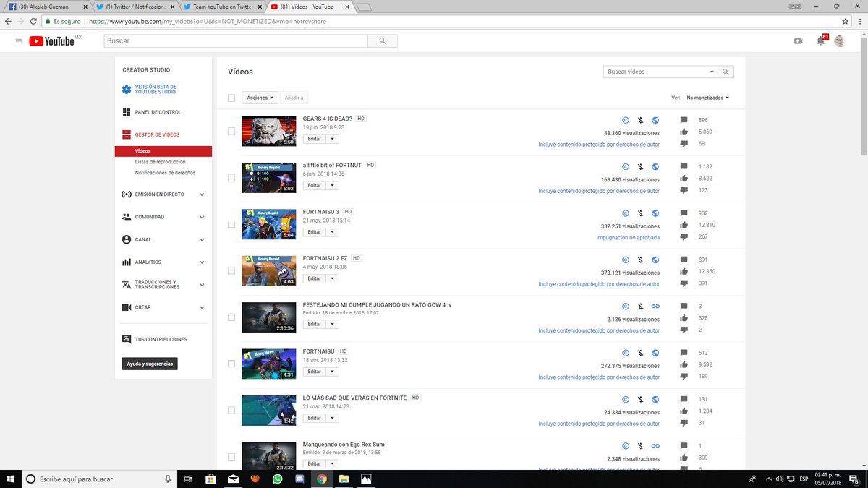The image size is (868, 488).
Task: Open the upload video camera icon
Action: (799, 41)
